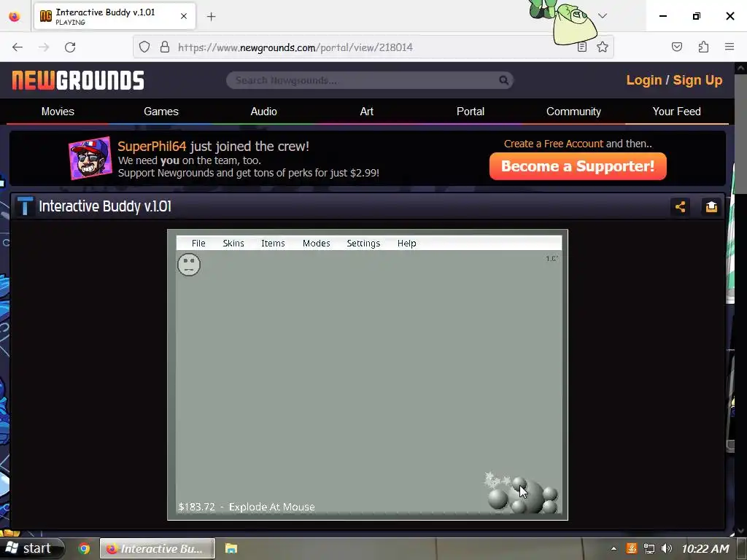Screen dimensions: 747x560
Task: Open the File menu in the game
Action: pos(198,244)
